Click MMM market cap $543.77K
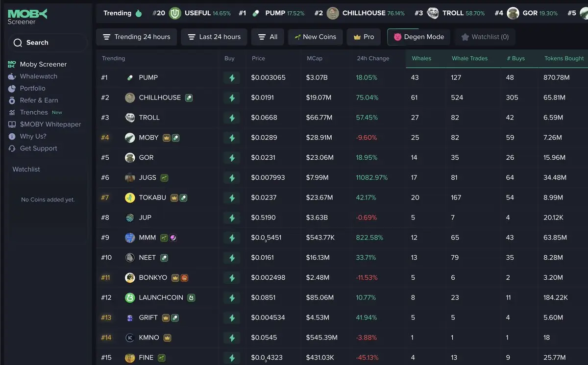Image resolution: width=588 pixels, height=365 pixels. [320, 238]
